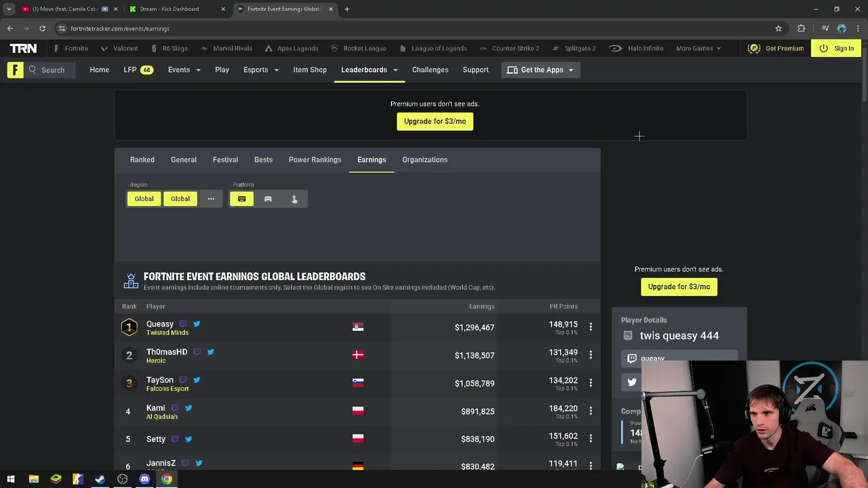Screen dimensions: 868x488
Task: Open Kami's Twitter icon
Action: [x=188, y=408]
